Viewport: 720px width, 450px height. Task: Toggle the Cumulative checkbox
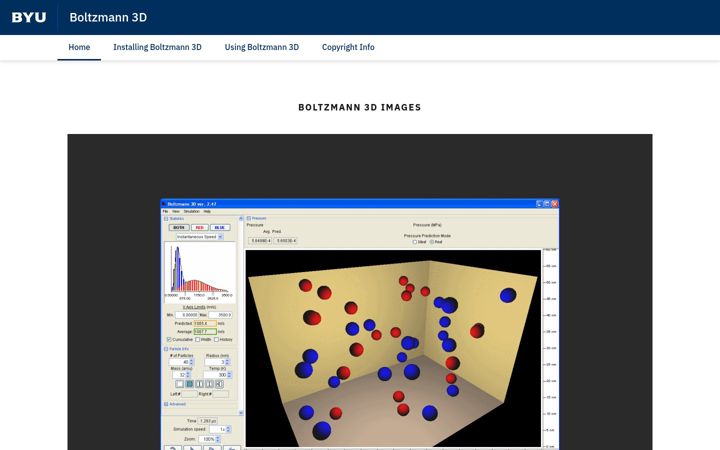pyautogui.click(x=169, y=339)
